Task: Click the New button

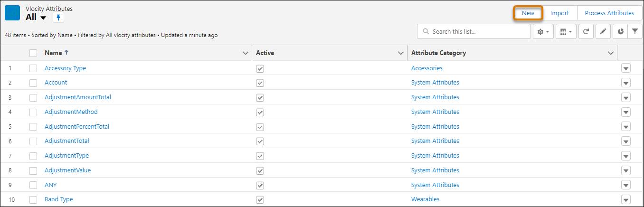Action: point(528,13)
